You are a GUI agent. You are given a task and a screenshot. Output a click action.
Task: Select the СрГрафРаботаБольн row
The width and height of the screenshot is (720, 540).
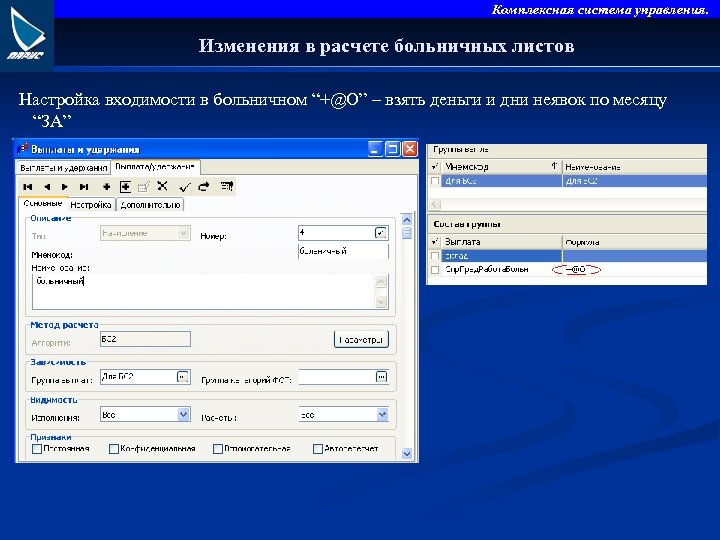click(567, 270)
